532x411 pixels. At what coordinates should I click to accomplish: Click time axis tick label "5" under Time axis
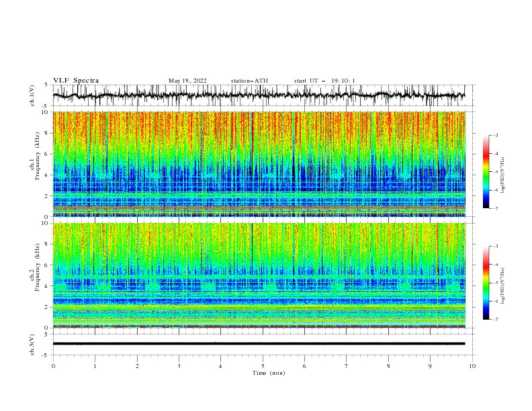coord(263,366)
